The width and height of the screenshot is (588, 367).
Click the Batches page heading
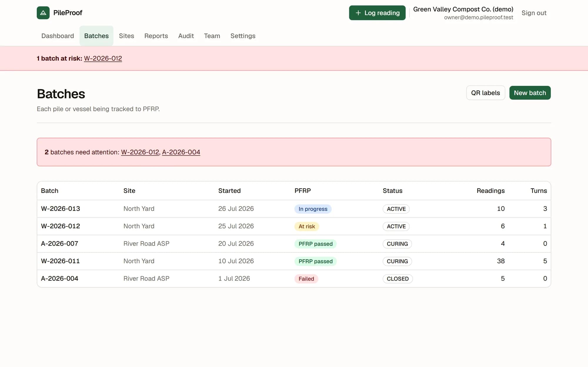(61, 94)
